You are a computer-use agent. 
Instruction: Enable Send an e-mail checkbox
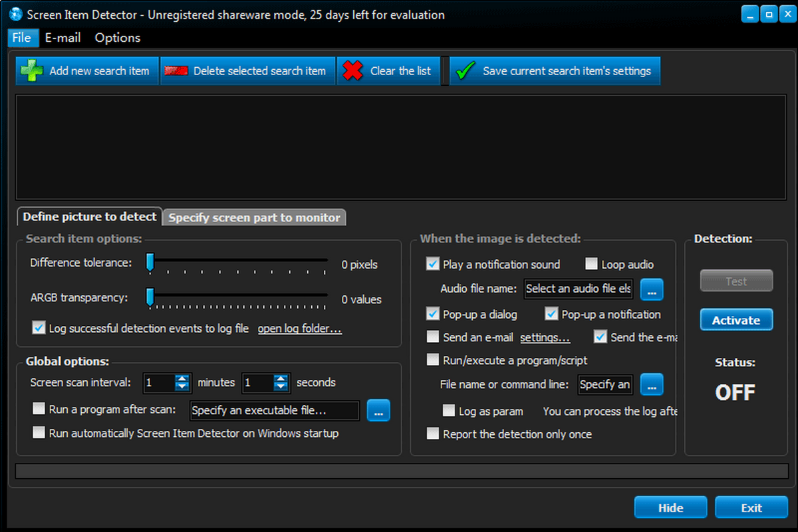(433, 337)
